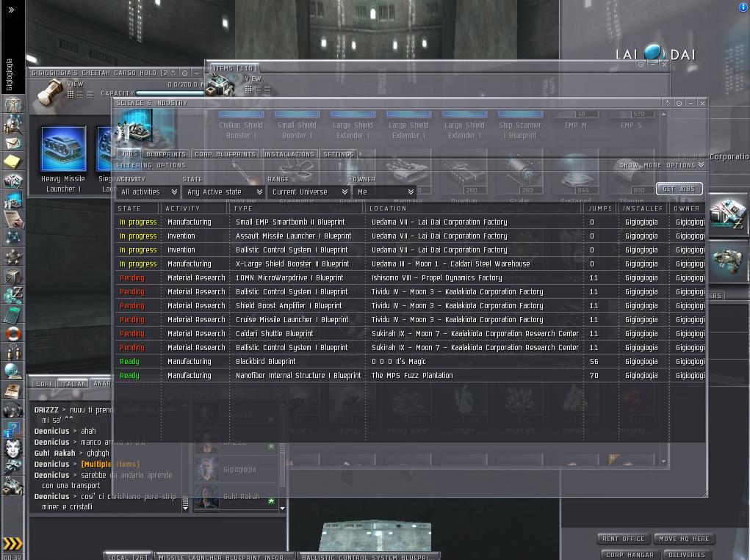750x560 pixels.
Task: Open the Installations tab
Action: pos(289,154)
